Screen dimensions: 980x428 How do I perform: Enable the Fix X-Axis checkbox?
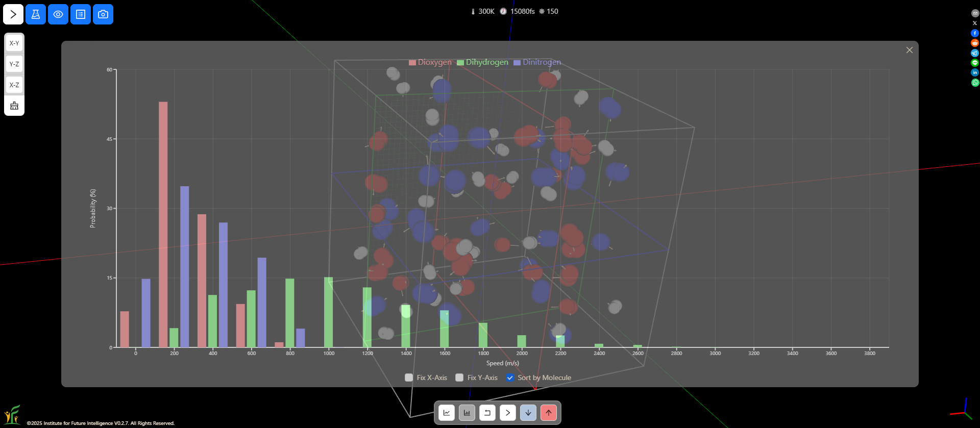[409, 377]
